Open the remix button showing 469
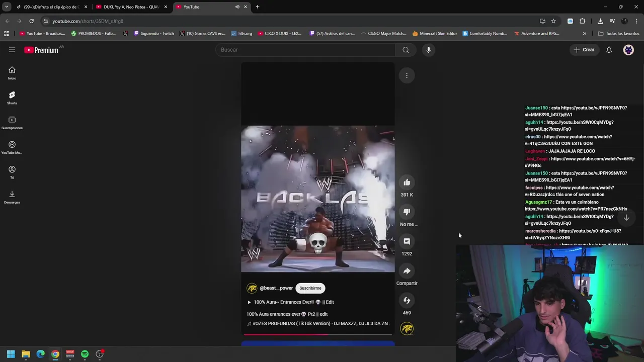Screen dimensions: 644x362 [x=407, y=300]
